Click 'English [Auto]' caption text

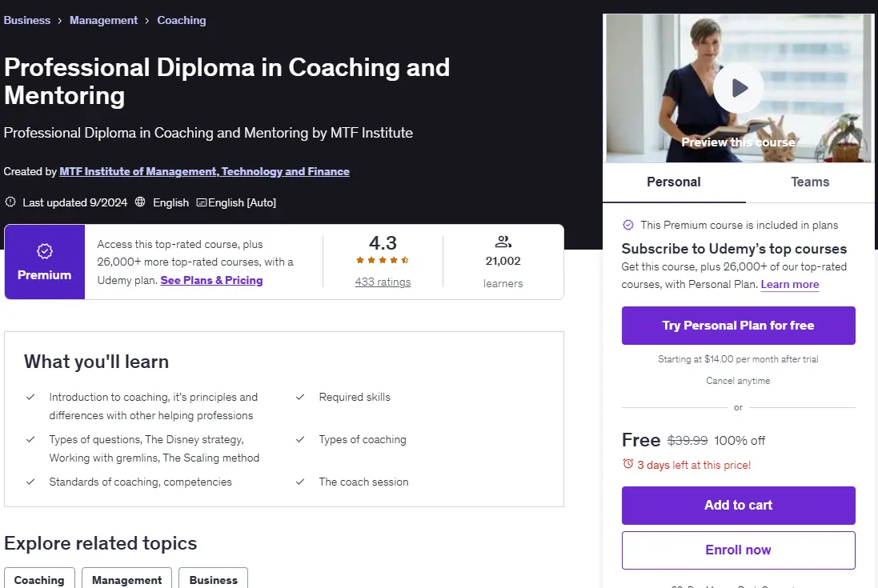[242, 202]
